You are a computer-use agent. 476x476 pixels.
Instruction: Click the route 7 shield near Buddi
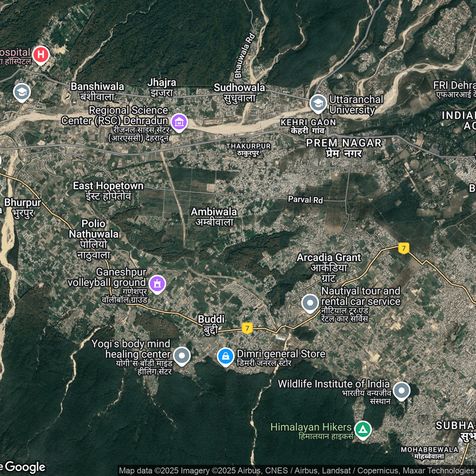[247, 328]
